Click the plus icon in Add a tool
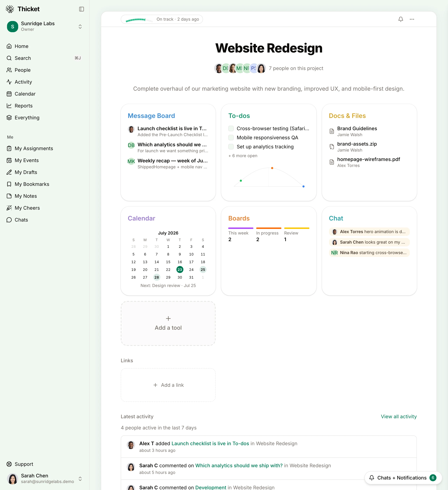The width and height of the screenshot is (448, 490). point(168,318)
